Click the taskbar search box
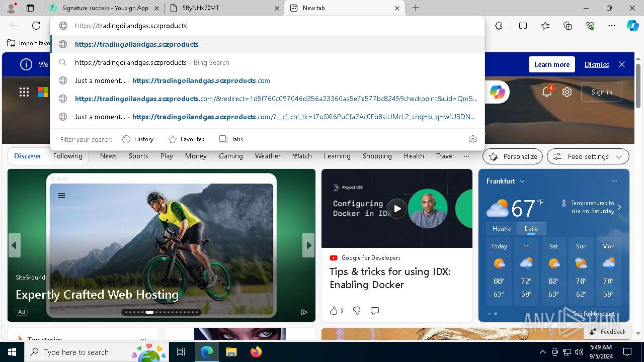Viewport: 644px width, 362px height. pyautogui.click(x=96, y=352)
